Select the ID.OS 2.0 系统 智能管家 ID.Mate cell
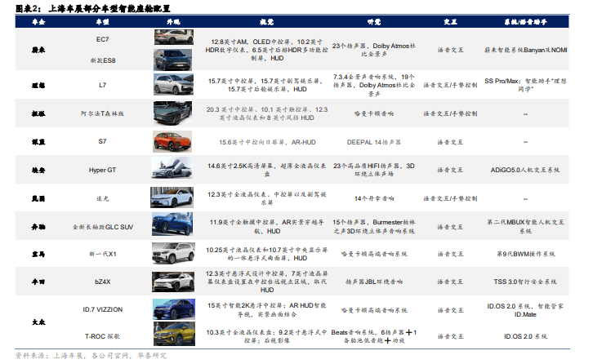The width and height of the screenshot is (593, 364). tap(526, 310)
